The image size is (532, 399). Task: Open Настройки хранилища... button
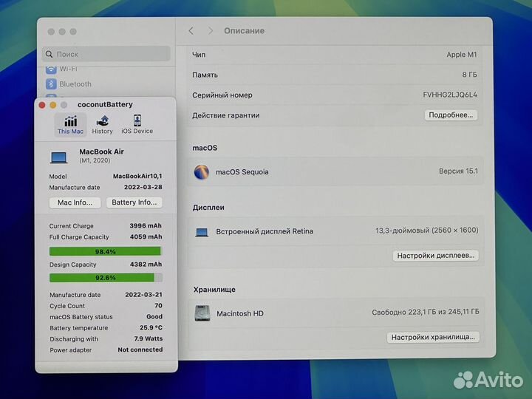(433, 337)
